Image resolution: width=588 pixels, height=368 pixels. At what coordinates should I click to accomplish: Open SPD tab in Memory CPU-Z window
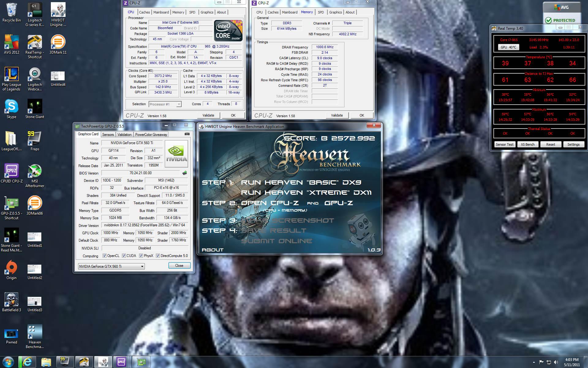[x=321, y=12]
